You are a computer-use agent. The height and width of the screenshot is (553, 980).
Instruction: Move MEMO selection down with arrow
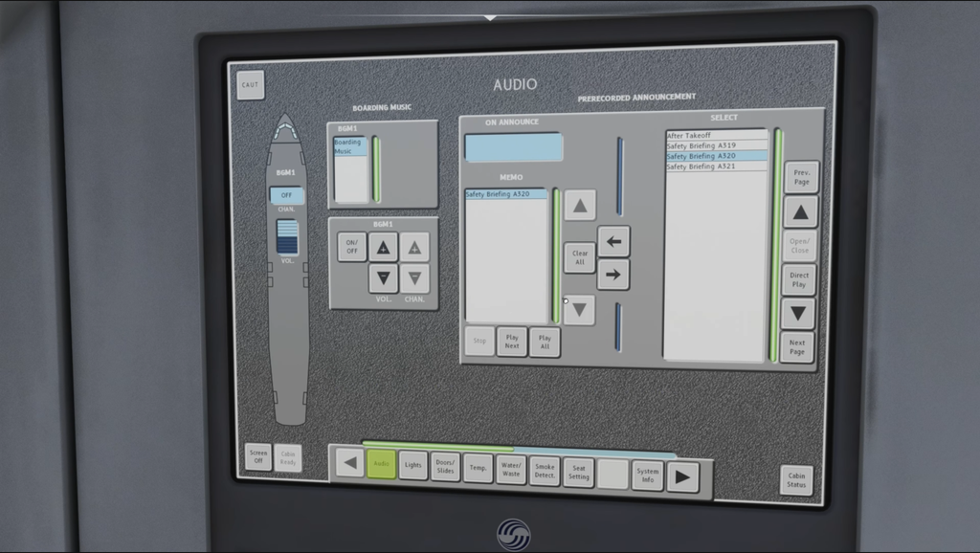(x=579, y=309)
